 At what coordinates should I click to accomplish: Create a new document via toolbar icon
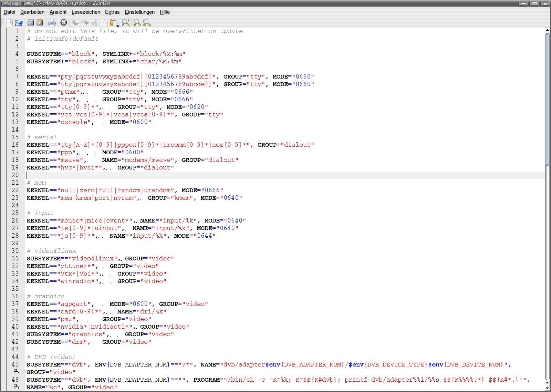[x=10, y=22]
